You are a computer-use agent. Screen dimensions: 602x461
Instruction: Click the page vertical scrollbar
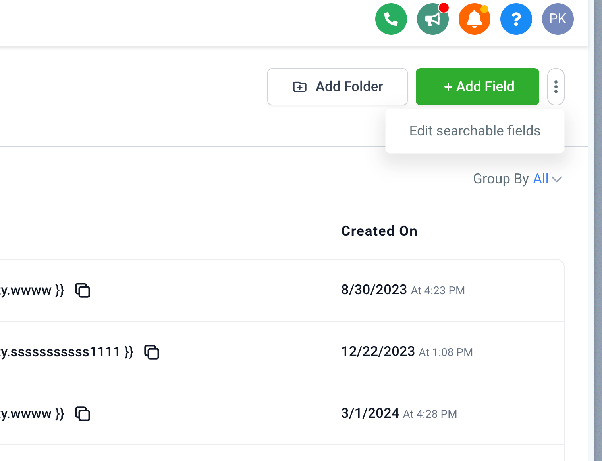[598, 230]
